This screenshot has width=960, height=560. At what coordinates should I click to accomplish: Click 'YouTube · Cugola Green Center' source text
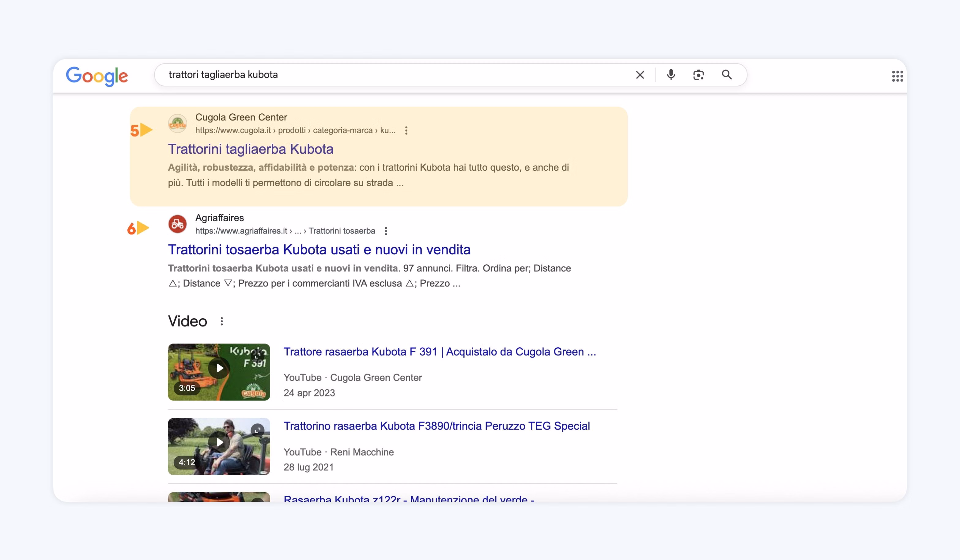(x=353, y=377)
